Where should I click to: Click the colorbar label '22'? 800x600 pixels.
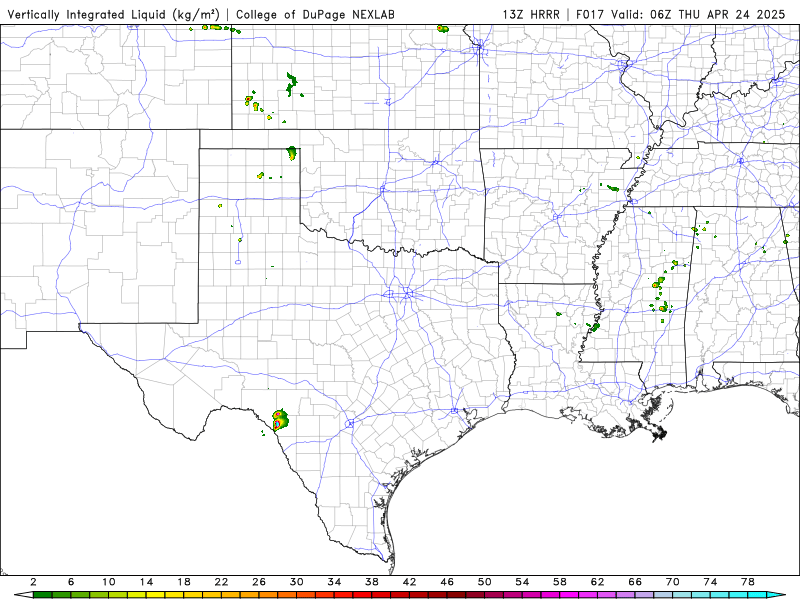point(221,582)
